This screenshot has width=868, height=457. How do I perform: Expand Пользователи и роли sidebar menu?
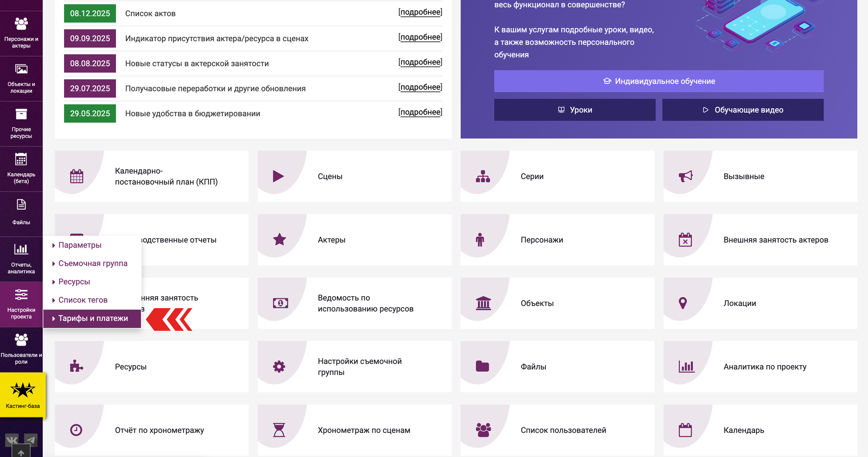click(21, 349)
